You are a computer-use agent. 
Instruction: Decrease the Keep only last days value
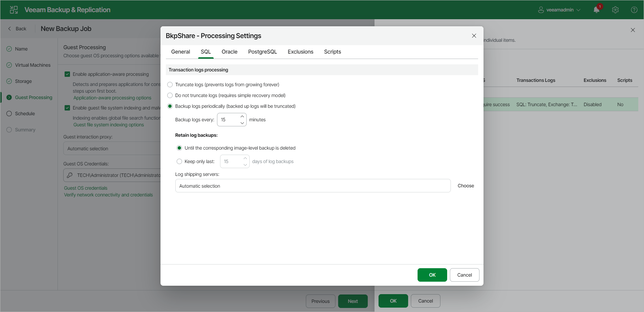(245, 165)
